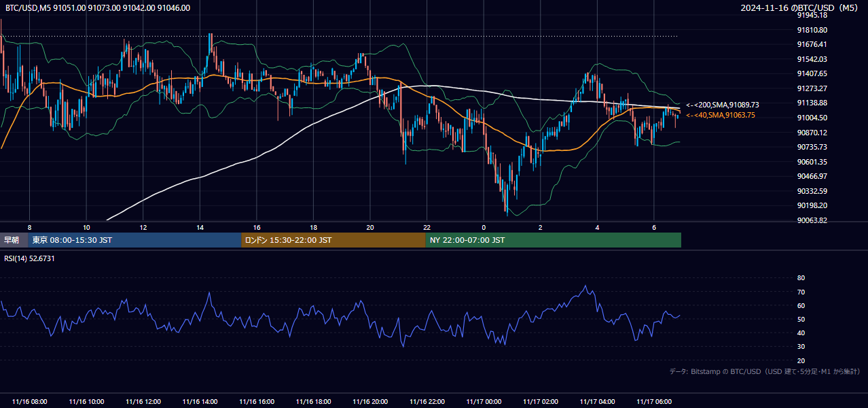
Task: Click price axis value 90870.12
Action: click(x=812, y=133)
